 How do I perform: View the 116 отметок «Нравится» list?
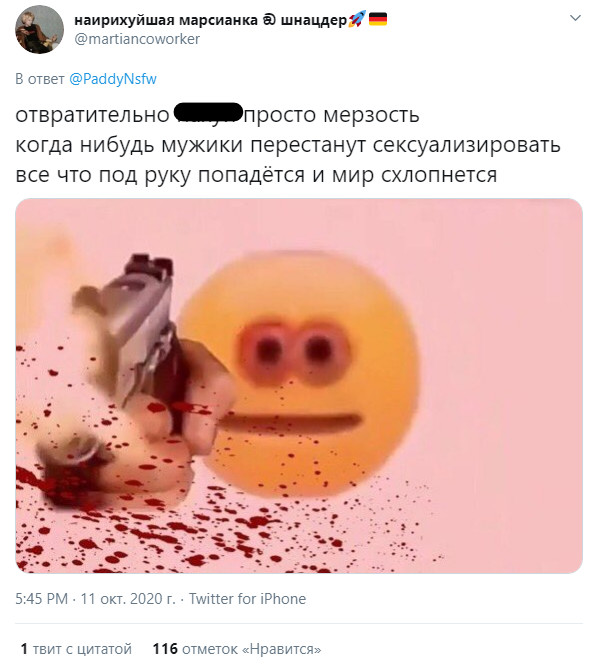click(x=237, y=649)
